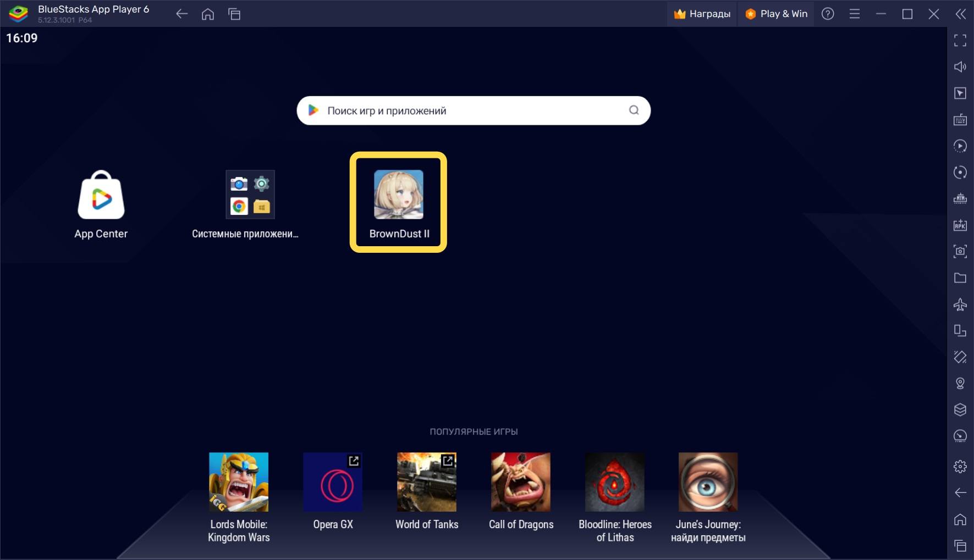Click the 16:09 clock text
Screen dimensions: 974x560
pyautogui.click(x=22, y=38)
